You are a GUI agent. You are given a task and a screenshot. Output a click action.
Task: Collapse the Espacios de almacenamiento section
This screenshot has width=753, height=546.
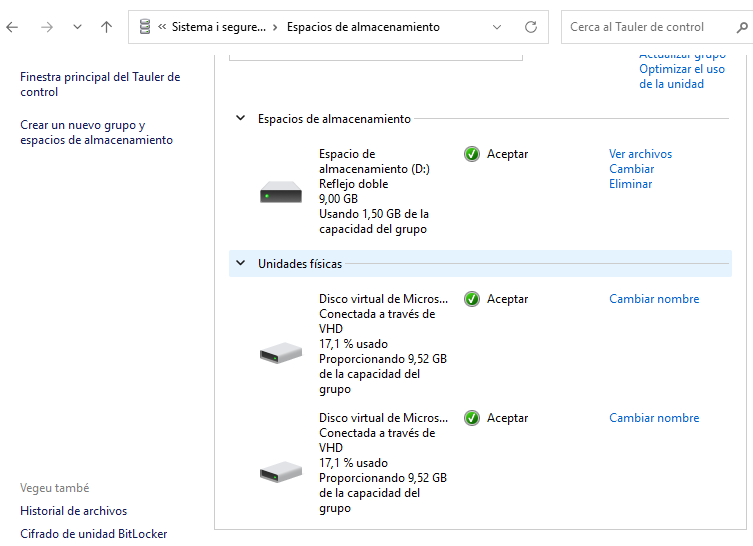coord(240,118)
